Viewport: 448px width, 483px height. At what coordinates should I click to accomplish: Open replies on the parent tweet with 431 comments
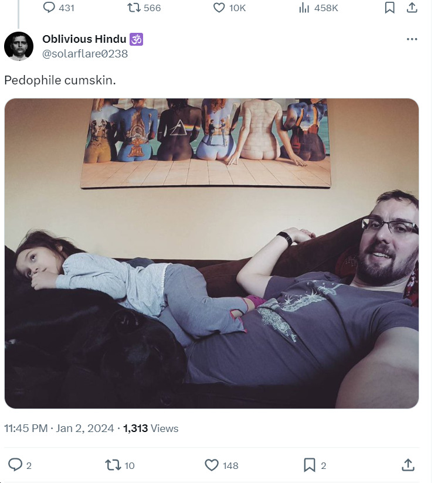(x=59, y=8)
